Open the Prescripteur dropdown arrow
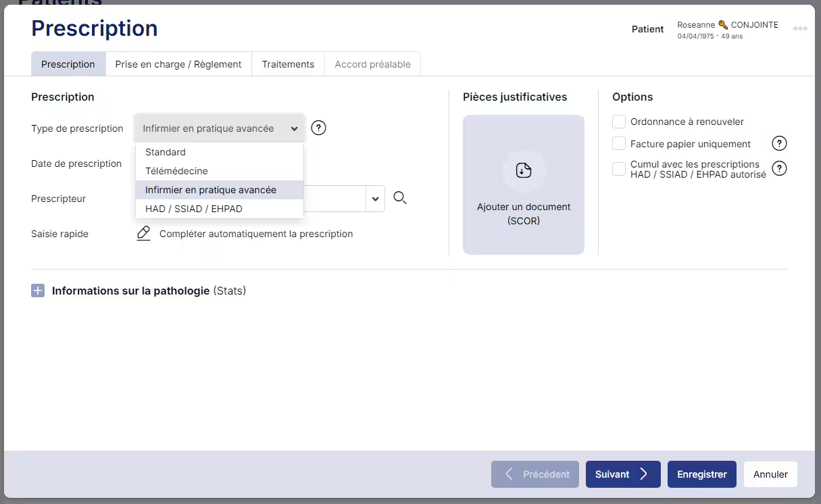The image size is (821, 504). coord(375,199)
